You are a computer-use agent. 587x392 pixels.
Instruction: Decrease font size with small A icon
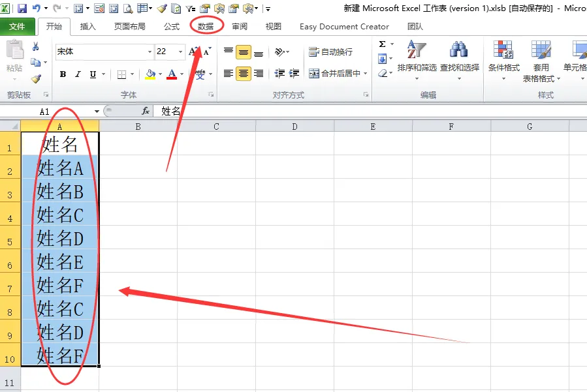(207, 52)
